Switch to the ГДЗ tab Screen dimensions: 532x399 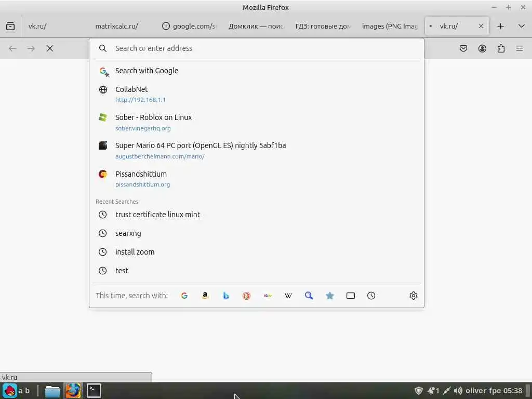(323, 26)
